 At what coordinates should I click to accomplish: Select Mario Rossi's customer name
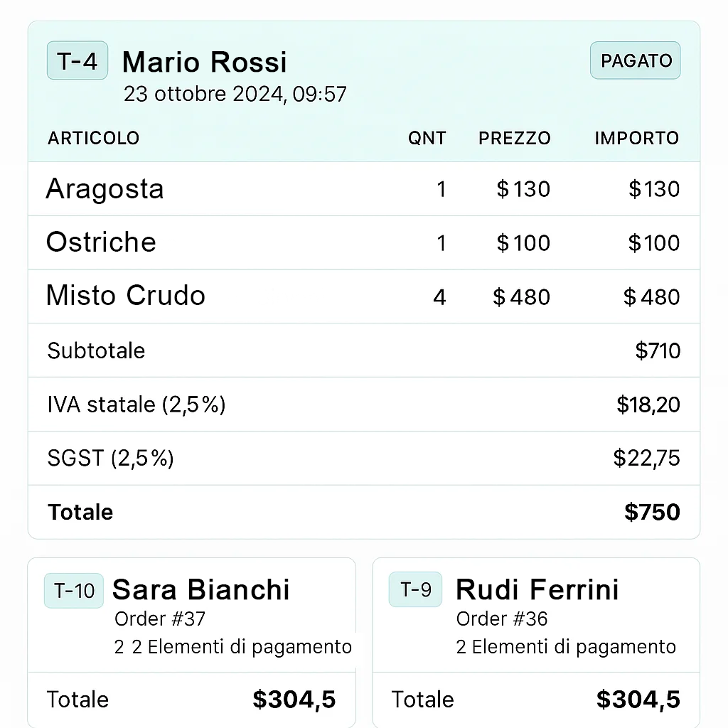pyautogui.click(x=204, y=62)
